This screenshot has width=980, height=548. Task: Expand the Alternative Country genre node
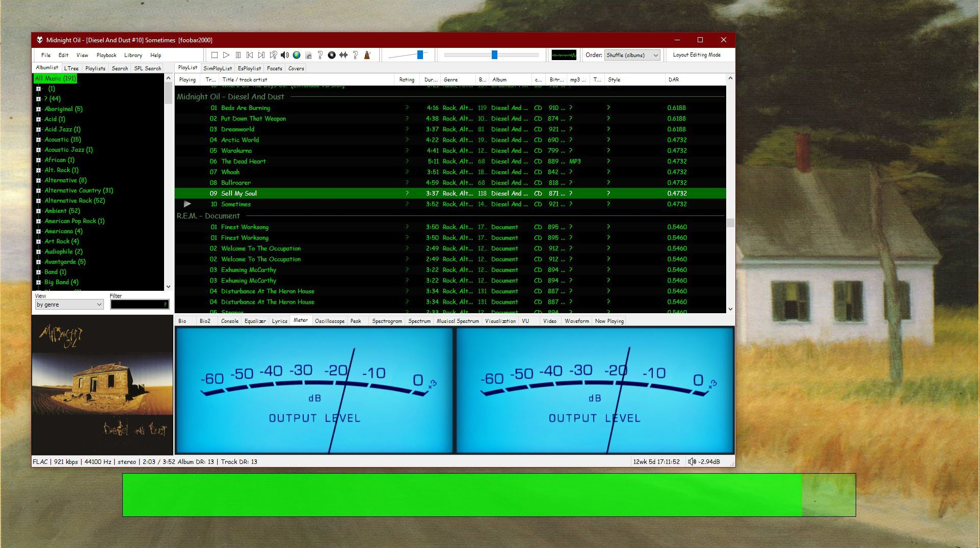coord(38,190)
